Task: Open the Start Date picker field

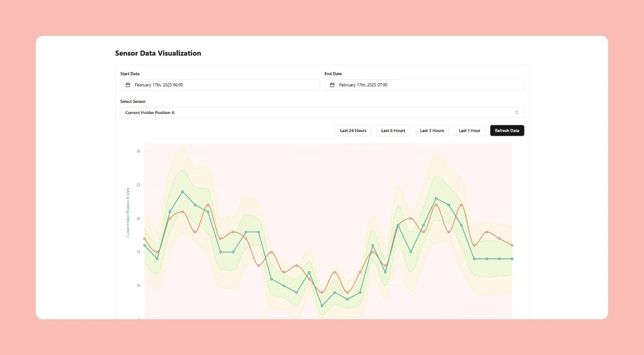Action: pyautogui.click(x=220, y=85)
